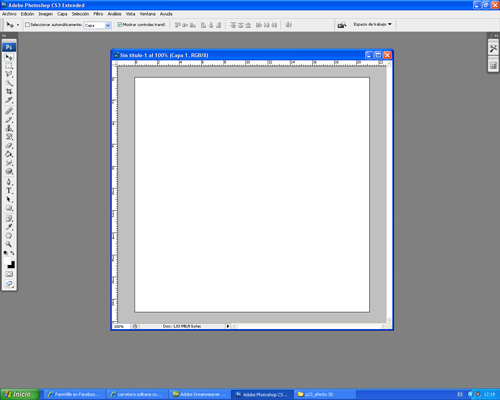
Task: Select the Zoom magnifier tool
Action: [9, 244]
